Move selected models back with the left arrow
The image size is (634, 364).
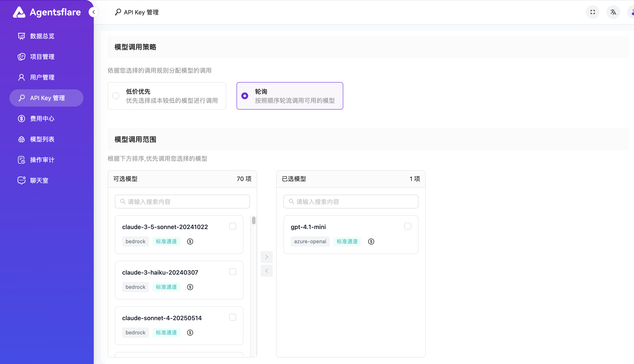pos(266,271)
